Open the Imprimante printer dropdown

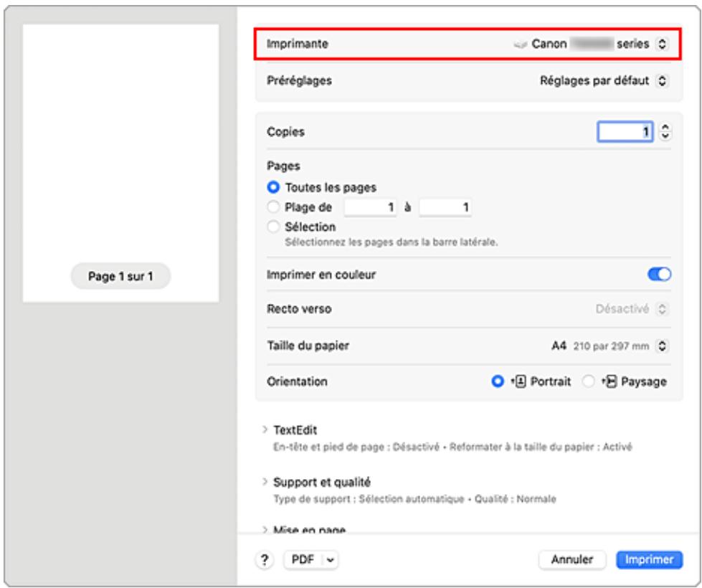pyautogui.click(x=660, y=44)
